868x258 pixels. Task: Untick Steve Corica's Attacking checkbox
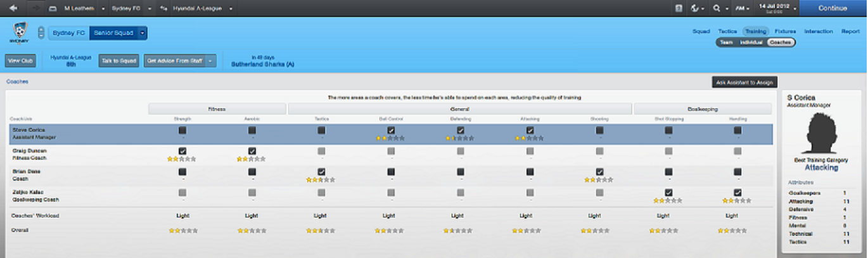point(530,131)
